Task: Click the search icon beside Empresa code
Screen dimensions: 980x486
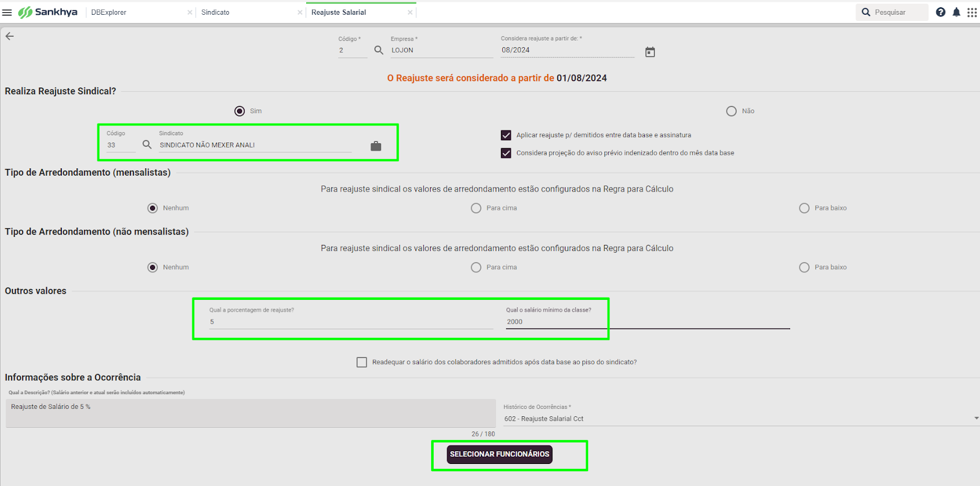Action: (x=379, y=50)
